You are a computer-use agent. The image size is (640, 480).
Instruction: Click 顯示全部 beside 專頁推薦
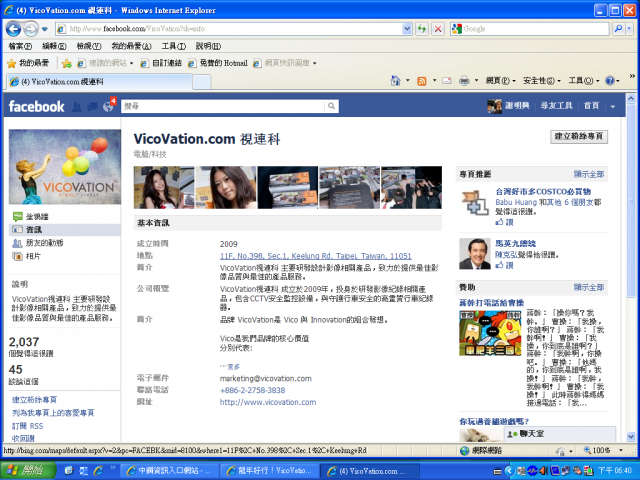point(589,174)
